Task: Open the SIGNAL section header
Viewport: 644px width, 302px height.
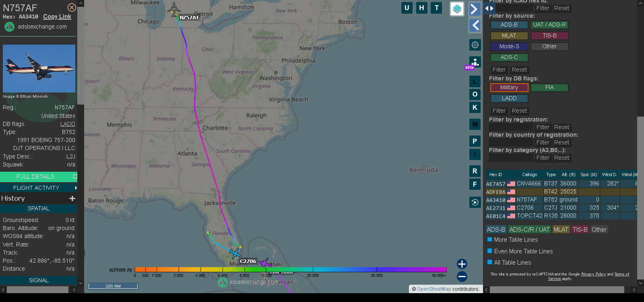Action: (x=39, y=280)
